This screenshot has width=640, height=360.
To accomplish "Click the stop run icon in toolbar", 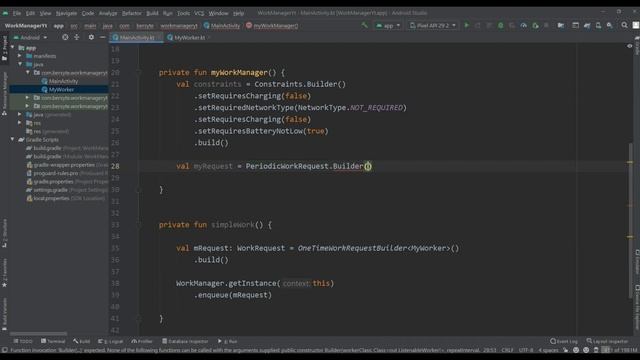I will (546, 25).
